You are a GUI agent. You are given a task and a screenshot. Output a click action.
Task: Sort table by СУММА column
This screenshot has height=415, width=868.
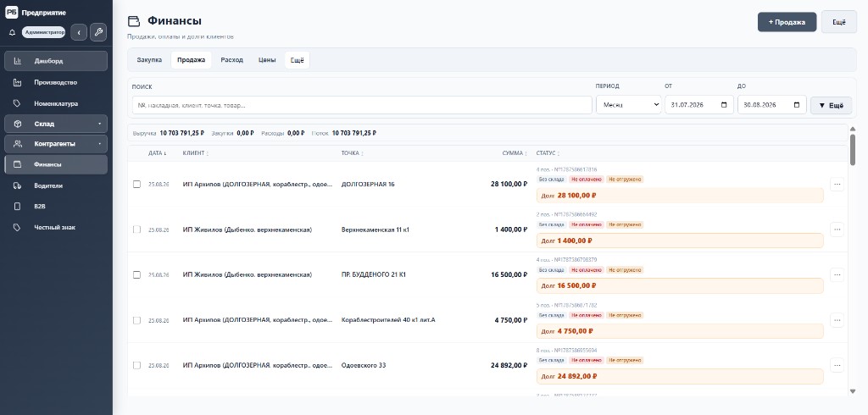coord(515,153)
